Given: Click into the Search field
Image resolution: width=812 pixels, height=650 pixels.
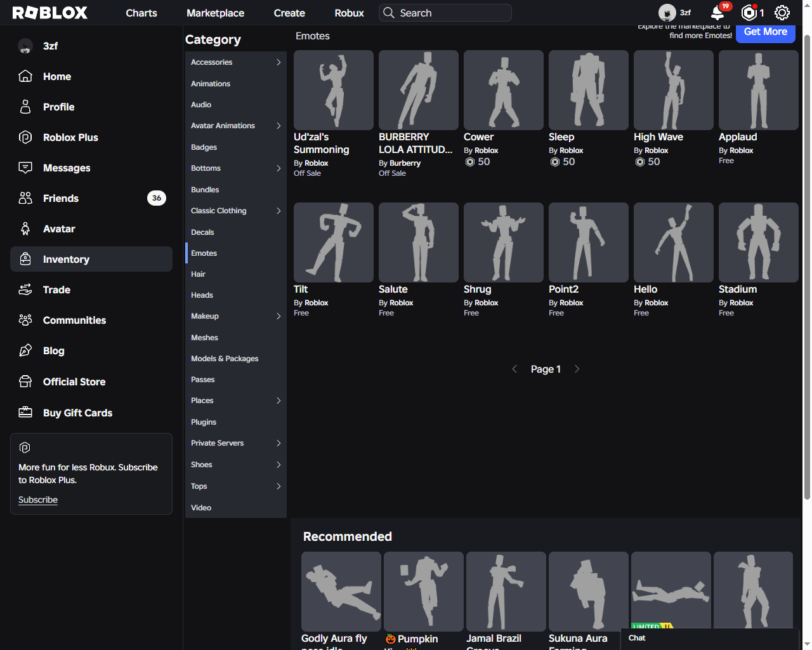Looking at the screenshot, I should 445,13.
